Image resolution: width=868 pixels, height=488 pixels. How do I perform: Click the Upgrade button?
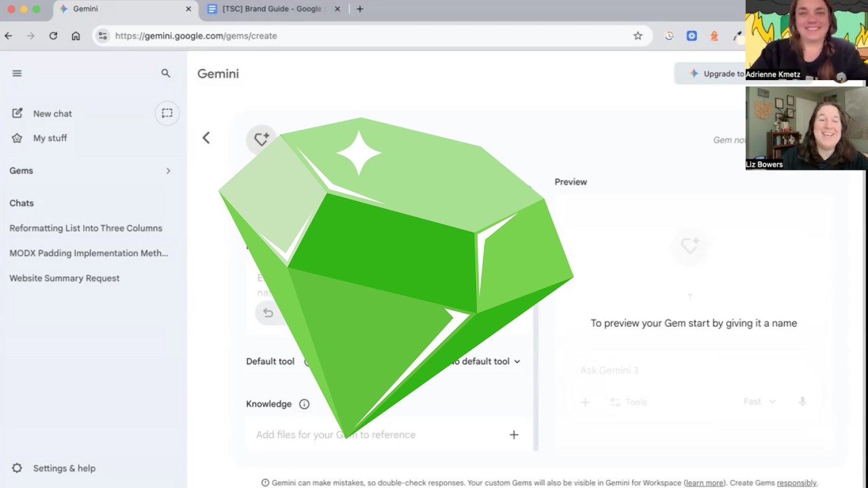pyautogui.click(x=711, y=74)
